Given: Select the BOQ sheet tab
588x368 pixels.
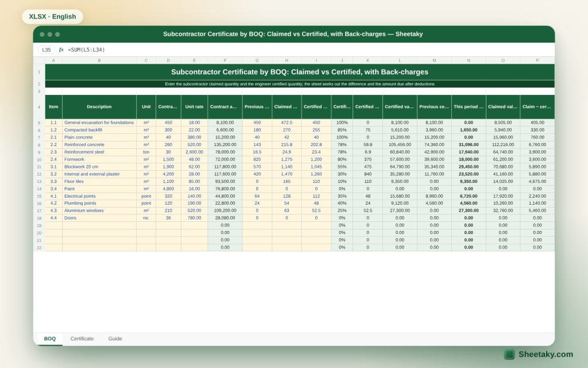Looking at the screenshot, I should click(x=49, y=338).
